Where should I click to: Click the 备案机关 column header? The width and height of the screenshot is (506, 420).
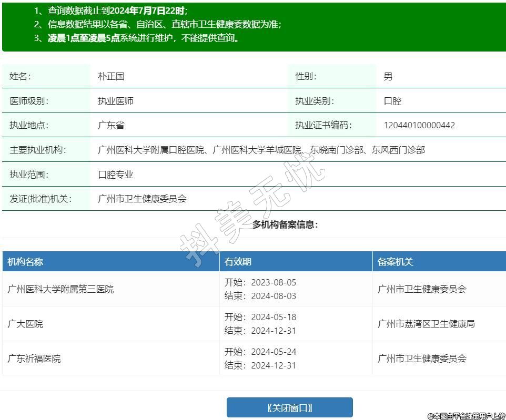pyautogui.click(x=396, y=262)
